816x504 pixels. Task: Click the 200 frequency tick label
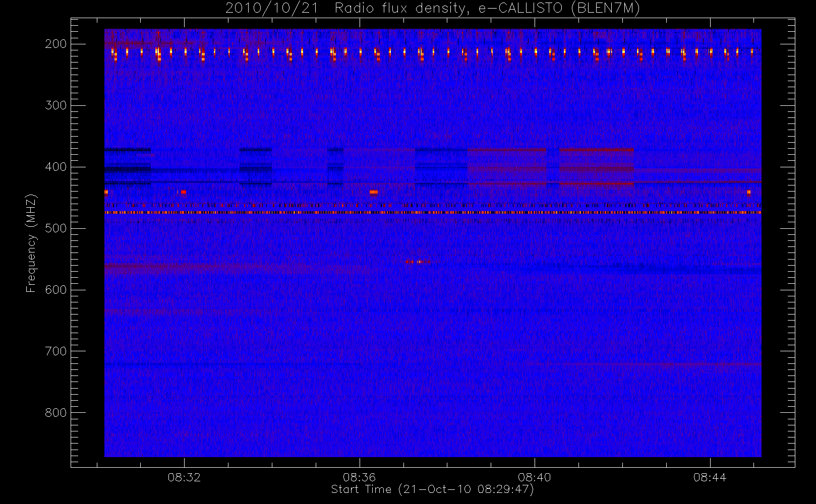(55, 44)
